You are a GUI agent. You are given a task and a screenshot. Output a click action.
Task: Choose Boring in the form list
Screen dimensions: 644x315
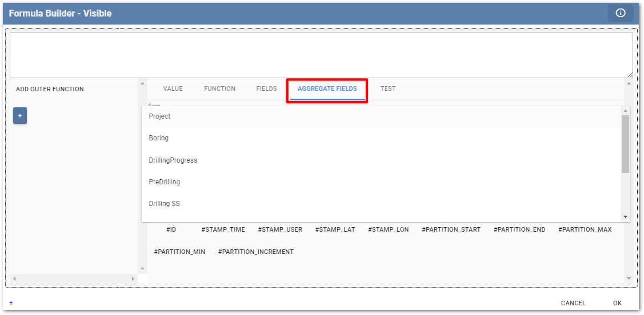click(381, 138)
